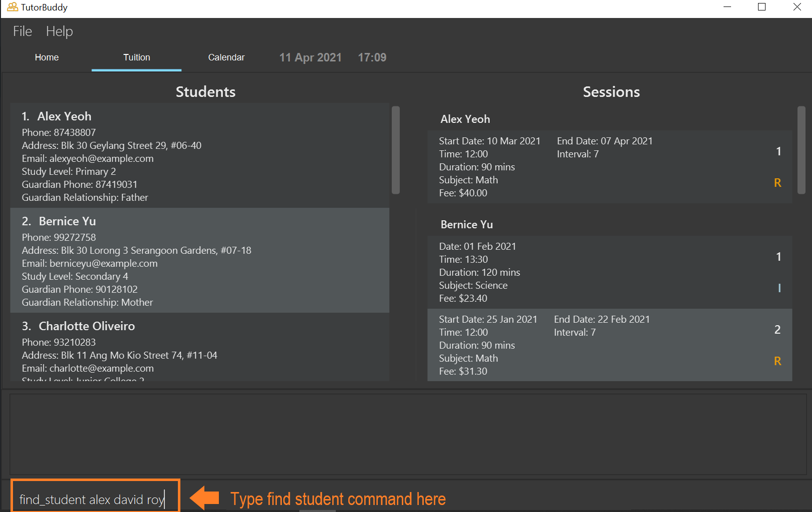Click Duration: 120 mins
The width and height of the screenshot is (812, 512).
(x=480, y=273)
